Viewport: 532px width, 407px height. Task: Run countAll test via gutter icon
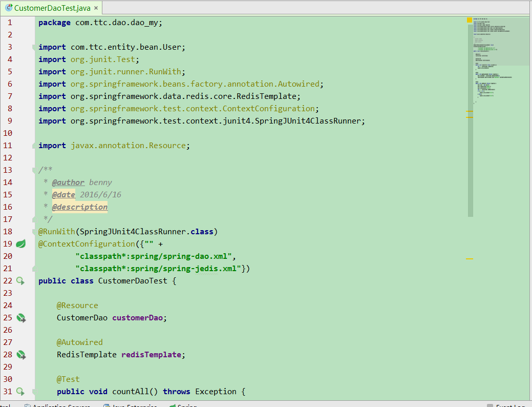pyautogui.click(x=20, y=392)
